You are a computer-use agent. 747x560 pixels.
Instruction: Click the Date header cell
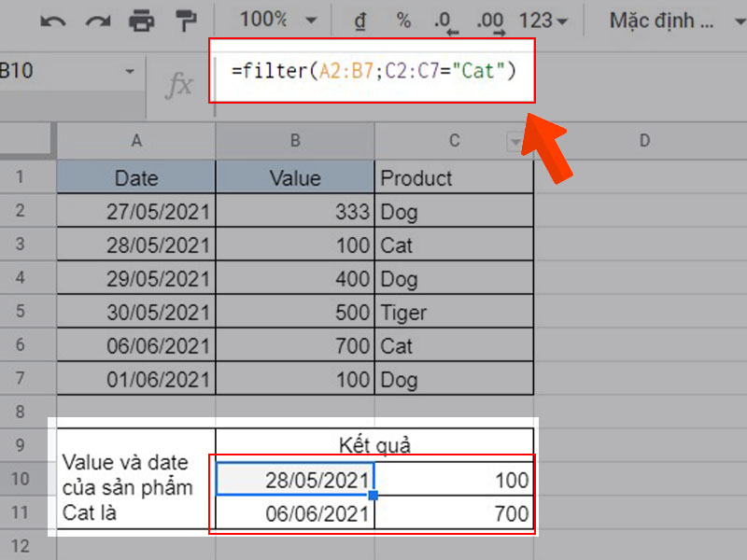[x=136, y=177]
